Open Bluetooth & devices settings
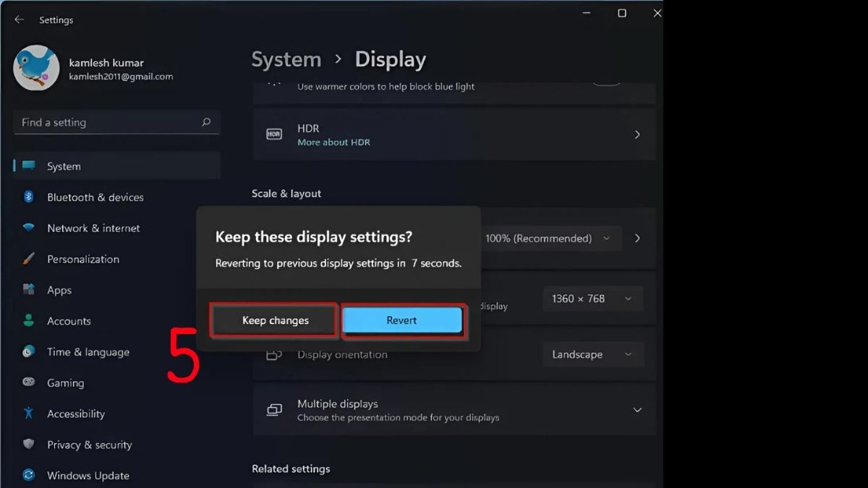Viewport: 868px width, 488px height. click(x=117, y=197)
